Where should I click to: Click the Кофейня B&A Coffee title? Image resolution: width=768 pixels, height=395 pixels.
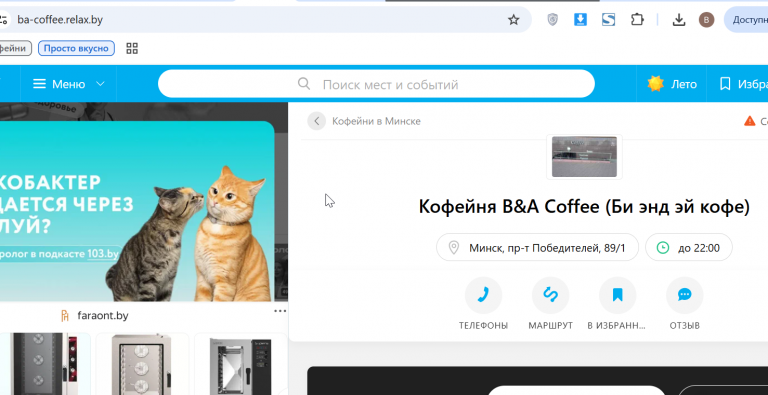pyautogui.click(x=584, y=207)
